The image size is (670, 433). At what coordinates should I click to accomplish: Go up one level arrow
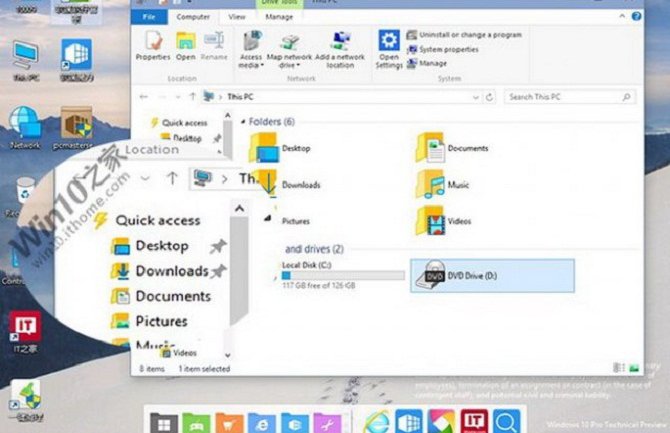pos(192,97)
